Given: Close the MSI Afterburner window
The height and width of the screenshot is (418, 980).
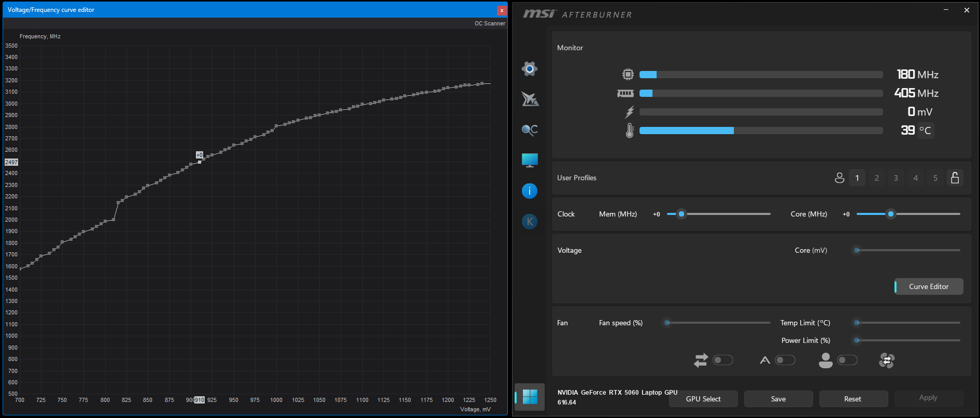Looking at the screenshot, I should (x=967, y=10).
